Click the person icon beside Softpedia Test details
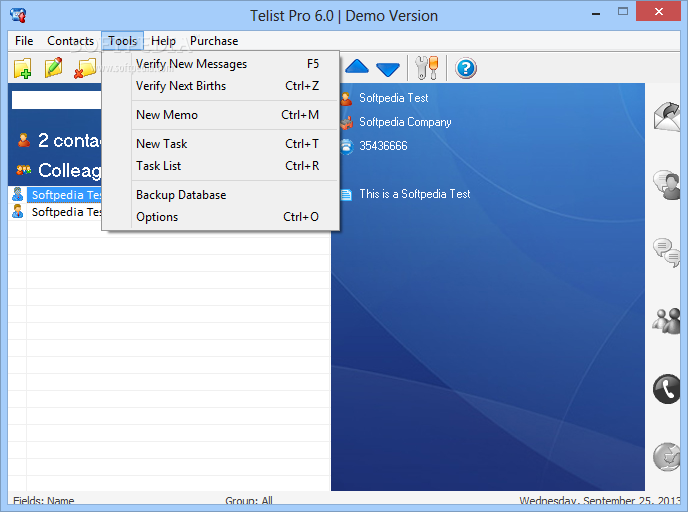The width and height of the screenshot is (688, 512). click(x=346, y=99)
